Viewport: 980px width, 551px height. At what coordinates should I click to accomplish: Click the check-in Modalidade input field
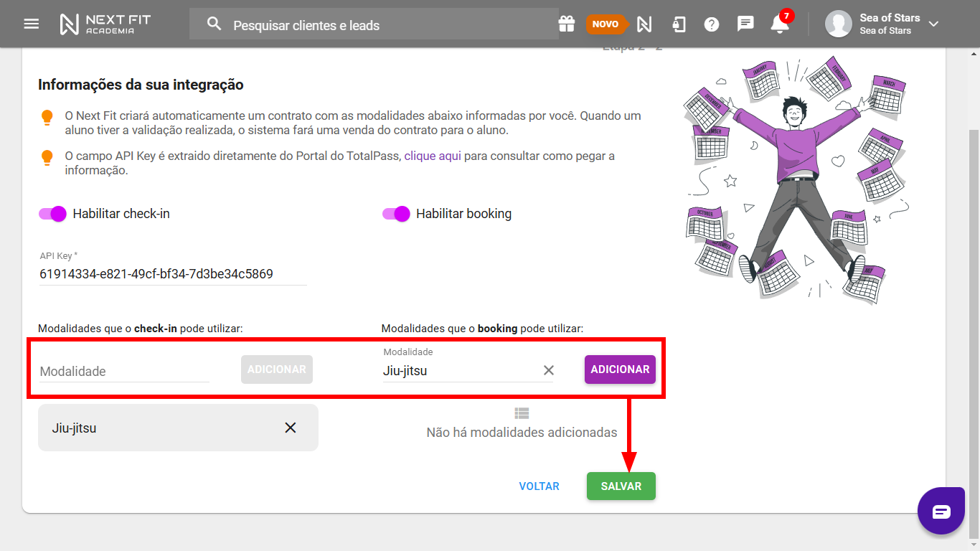point(124,371)
